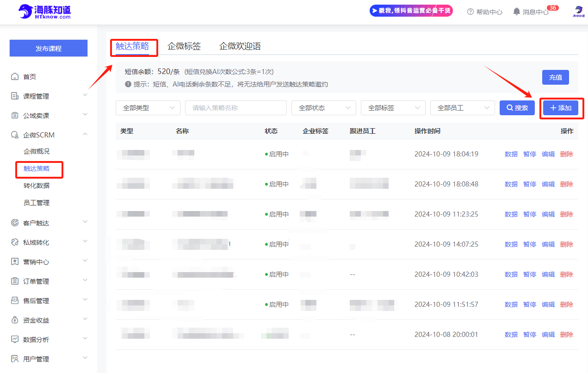Click 删除 in the 14:07:25 row
This screenshot has width=588, height=373.
(x=567, y=244)
